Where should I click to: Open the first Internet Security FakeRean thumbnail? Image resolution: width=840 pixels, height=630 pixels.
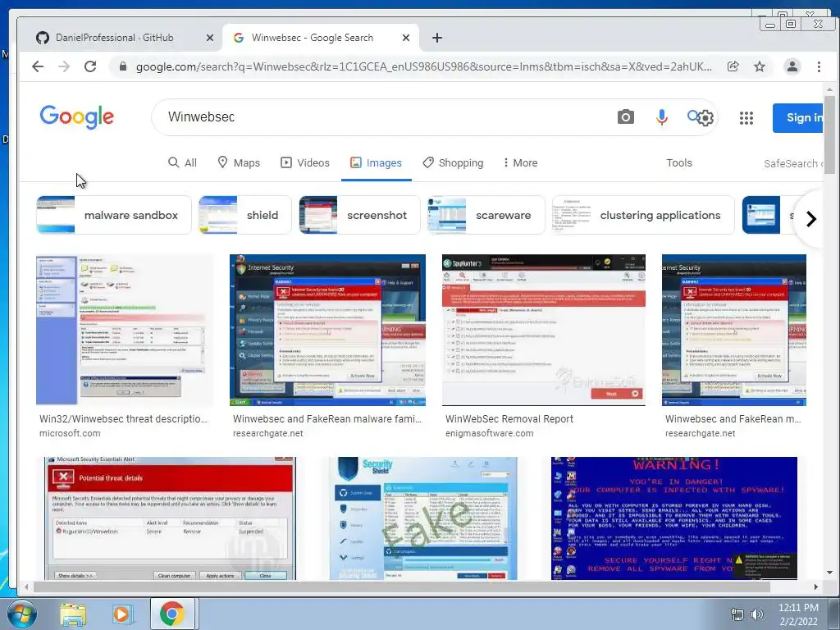pyautogui.click(x=327, y=330)
